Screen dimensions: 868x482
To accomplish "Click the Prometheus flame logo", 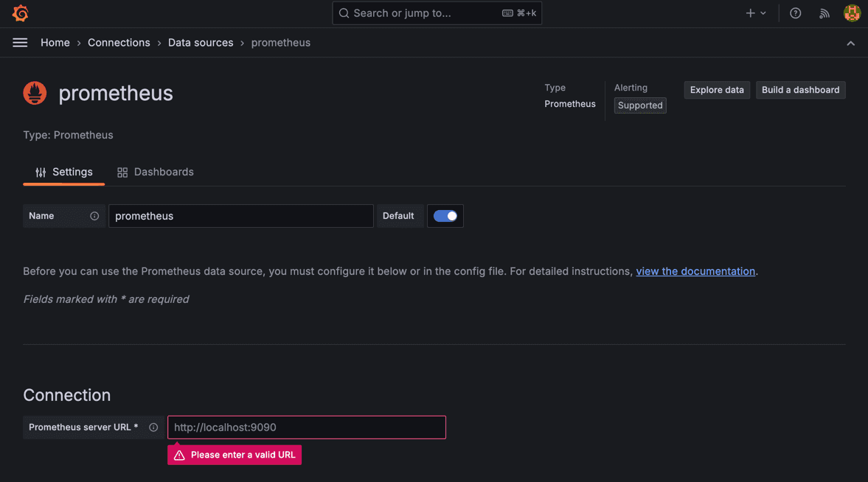I will click(35, 93).
